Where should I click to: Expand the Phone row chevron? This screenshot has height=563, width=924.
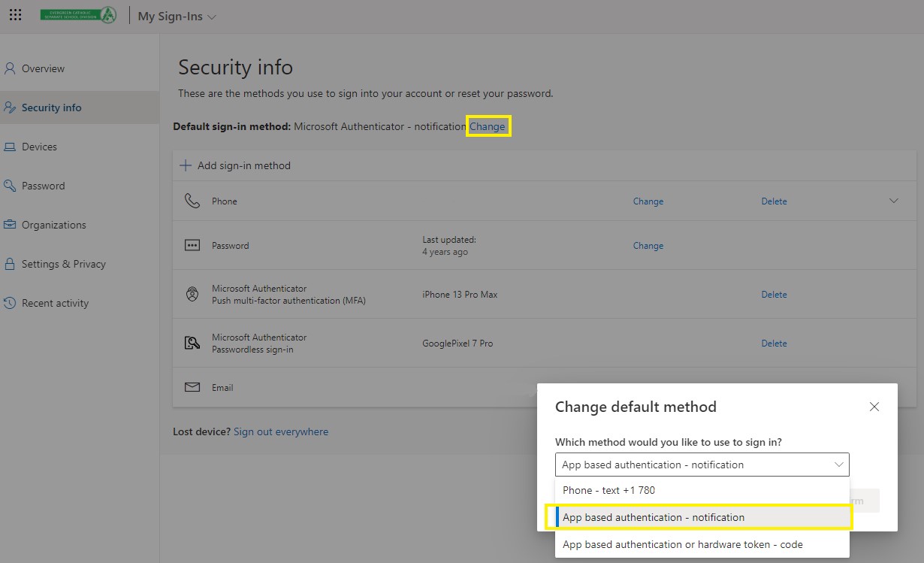tap(894, 201)
